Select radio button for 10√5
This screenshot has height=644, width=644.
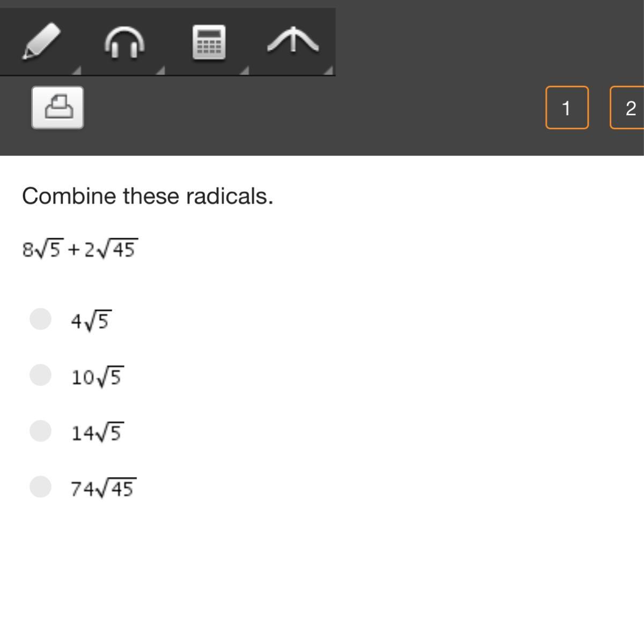[40, 375]
